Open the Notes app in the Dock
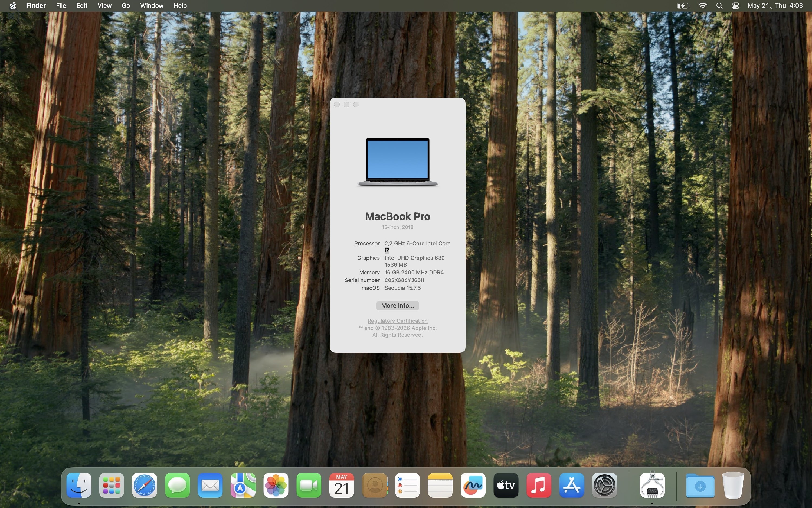Viewport: 812px width, 508px height. (x=441, y=485)
